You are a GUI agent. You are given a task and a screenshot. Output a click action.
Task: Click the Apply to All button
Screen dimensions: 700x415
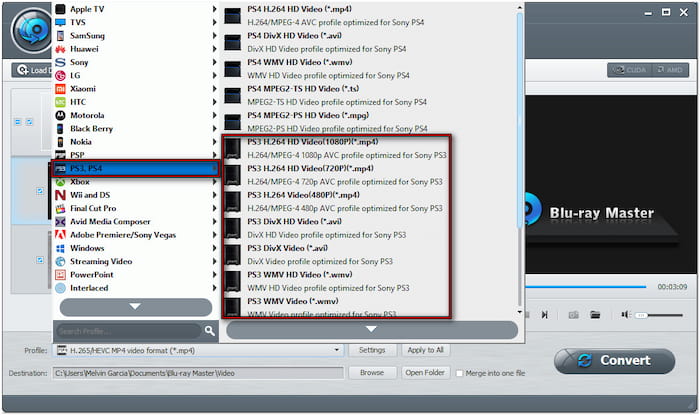coord(425,350)
